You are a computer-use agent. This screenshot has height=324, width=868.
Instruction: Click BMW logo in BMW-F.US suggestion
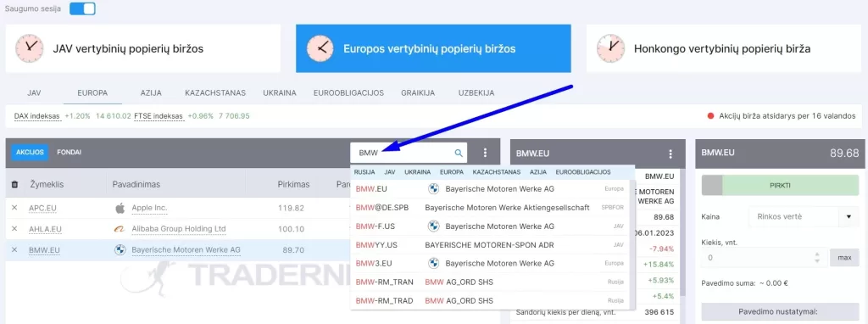[x=433, y=226]
